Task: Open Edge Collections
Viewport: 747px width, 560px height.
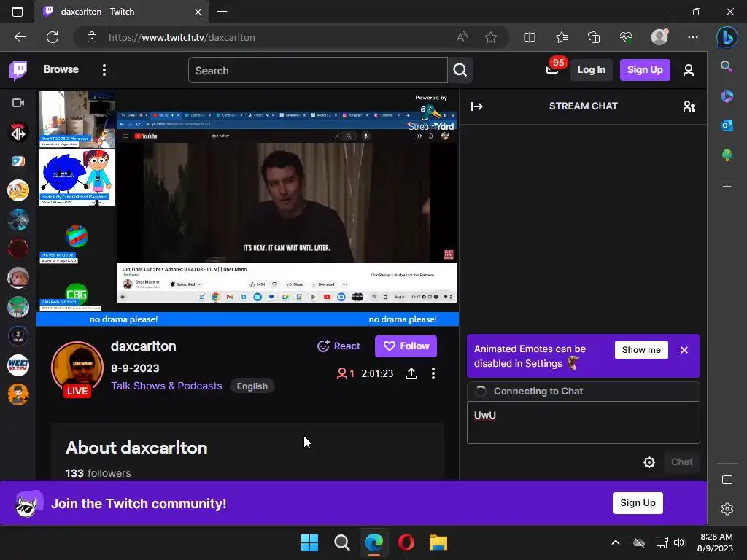Action: coord(594,37)
